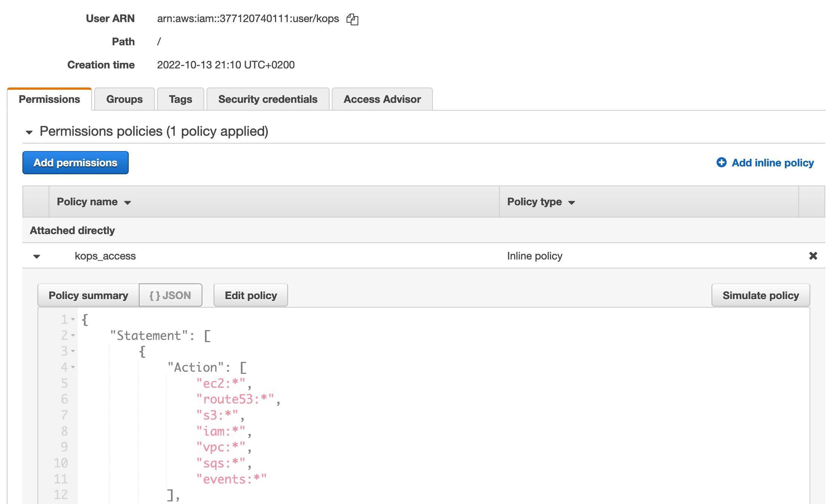Select the kops_access policy name
This screenshot has height=504, width=826.
click(105, 256)
